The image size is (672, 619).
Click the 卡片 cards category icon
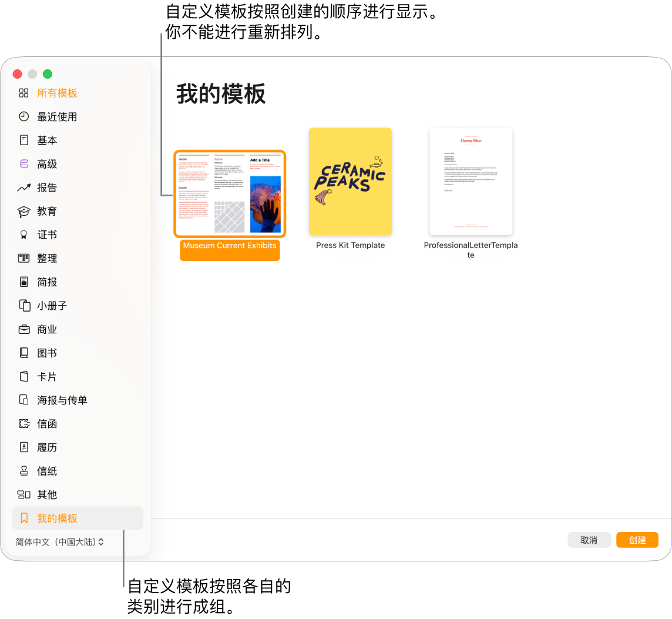pyautogui.click(x=24, y=376)
